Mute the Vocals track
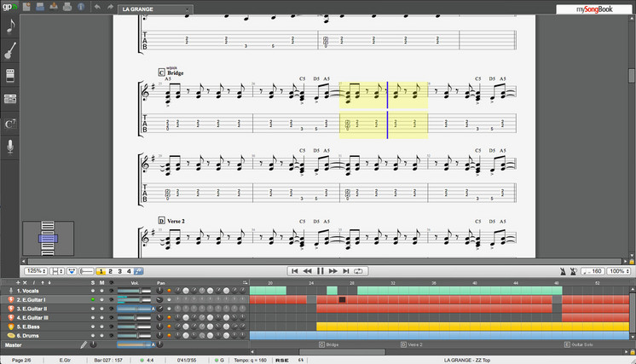The width and height of the screenshot is (636, 364). point(101,291)
